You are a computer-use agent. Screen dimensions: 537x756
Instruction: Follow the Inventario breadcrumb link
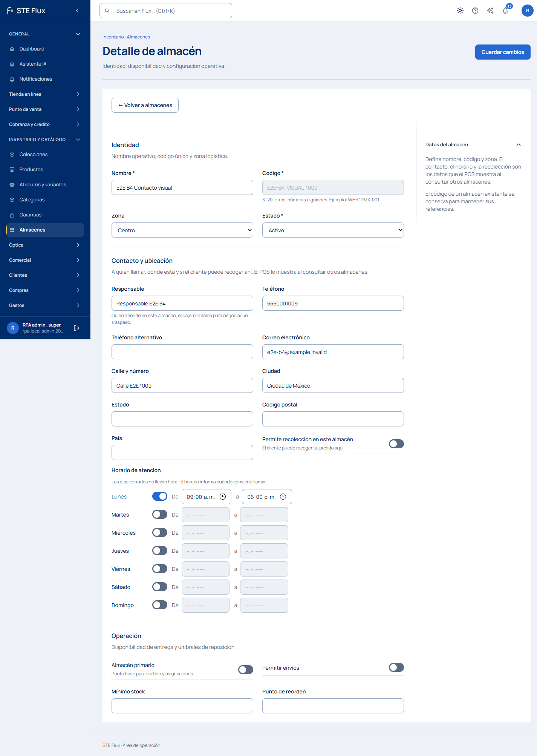113,37
